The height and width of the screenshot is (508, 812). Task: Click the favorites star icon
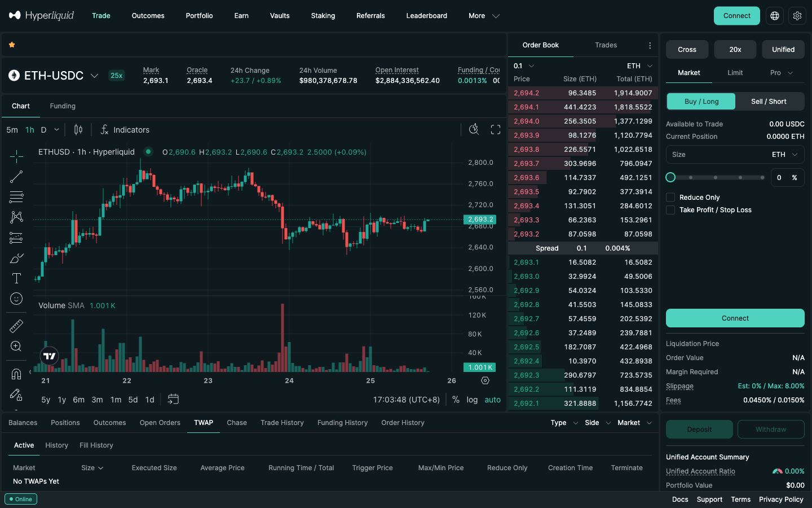tap(12, 45)
